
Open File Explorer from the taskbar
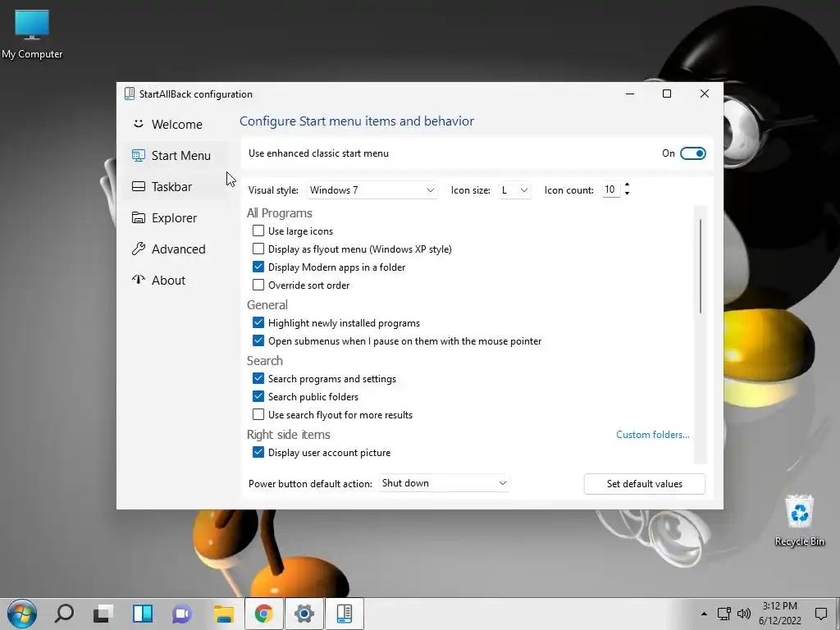[223, 614]
